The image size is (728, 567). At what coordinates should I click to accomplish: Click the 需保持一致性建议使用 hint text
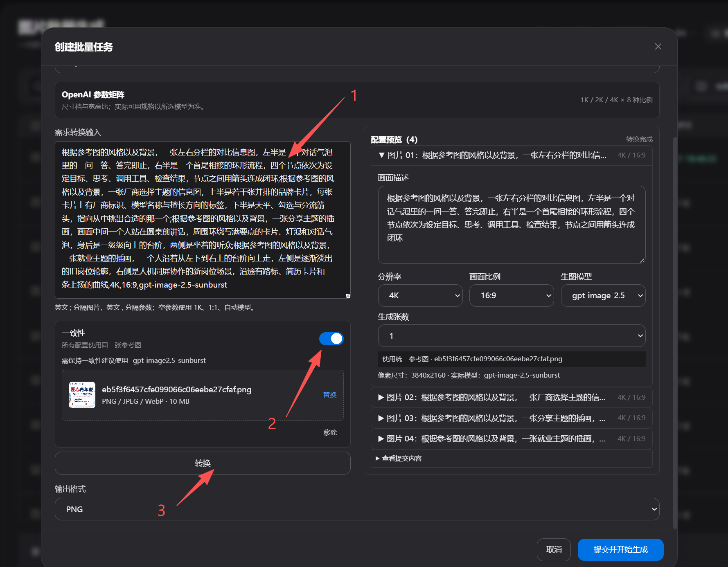pos(133,360)
